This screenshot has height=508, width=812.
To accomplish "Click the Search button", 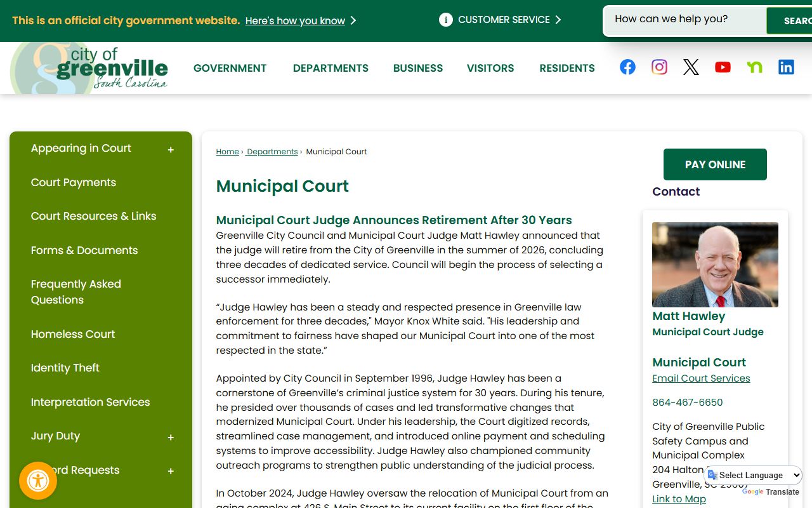I will click(x=789, y=21).
